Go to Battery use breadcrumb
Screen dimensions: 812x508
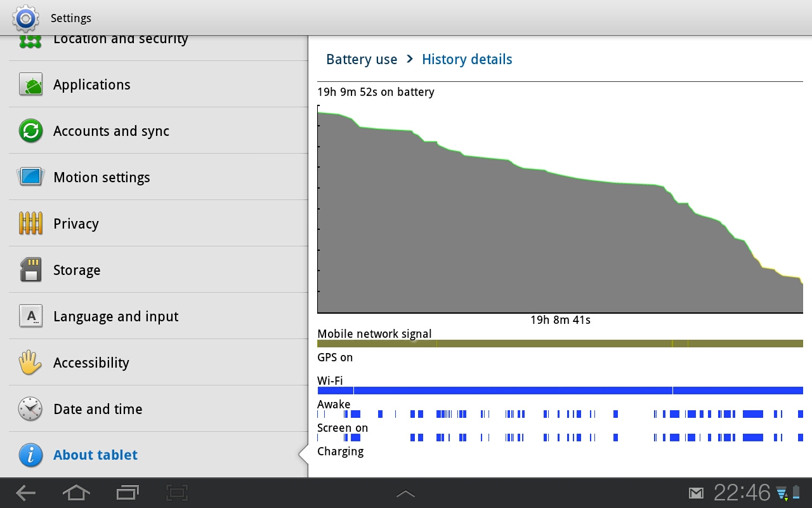[362, 60]
